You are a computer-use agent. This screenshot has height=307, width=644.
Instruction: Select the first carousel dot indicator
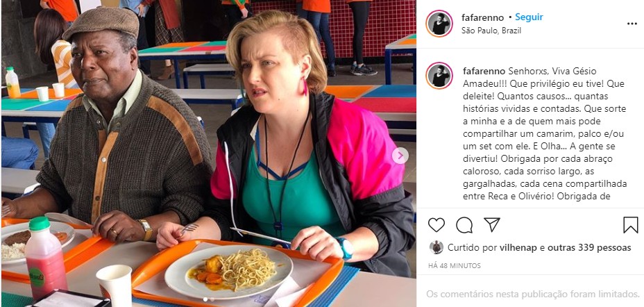point(205,299)
